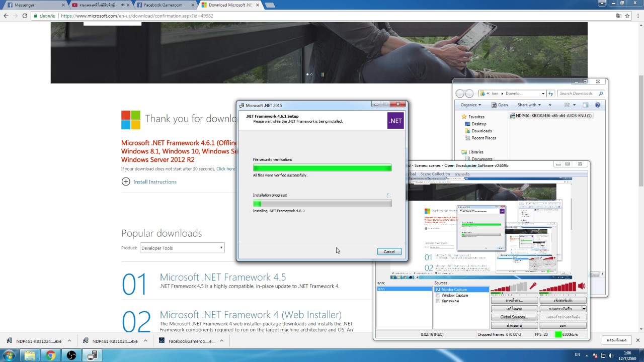Viewport: 644px width, 362px height.
Task: Open OBS recording button dropdown arrow
Action: tap(584, 309)
